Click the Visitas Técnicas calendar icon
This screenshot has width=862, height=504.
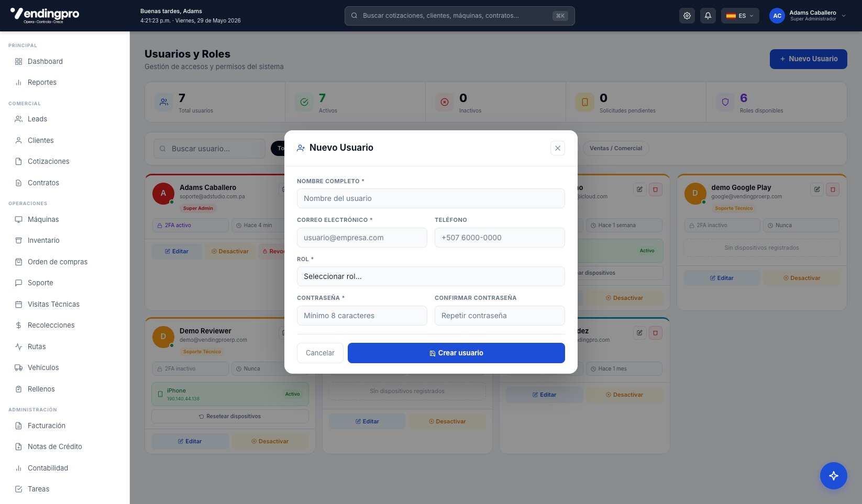pos(18,304)
